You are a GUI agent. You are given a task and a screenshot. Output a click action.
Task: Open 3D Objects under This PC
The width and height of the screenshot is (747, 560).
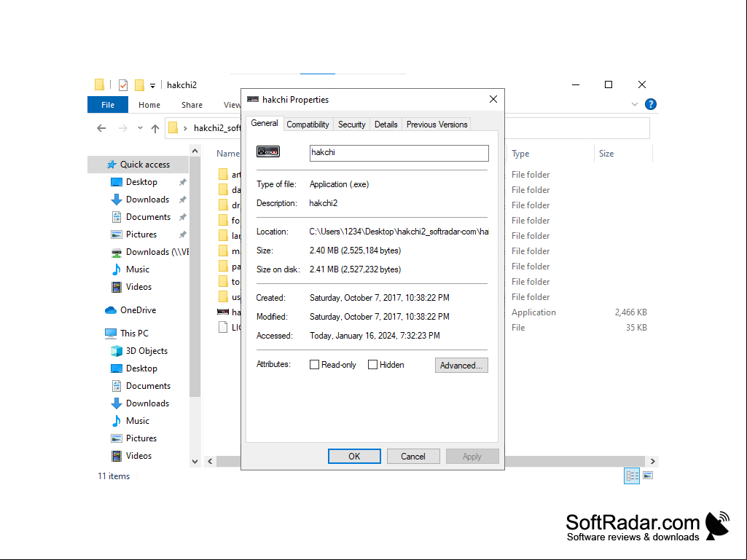pos(146,351)
